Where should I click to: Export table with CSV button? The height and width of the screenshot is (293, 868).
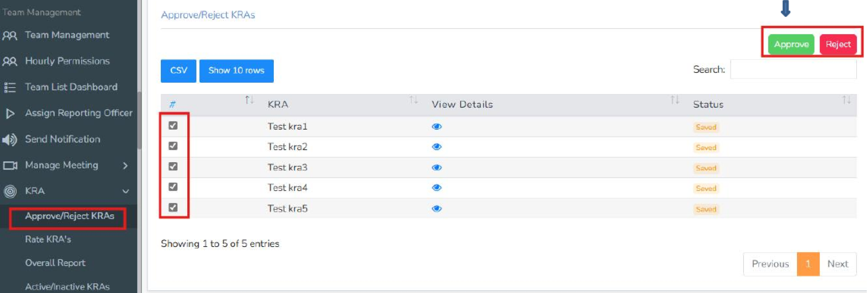coord(178,71)
